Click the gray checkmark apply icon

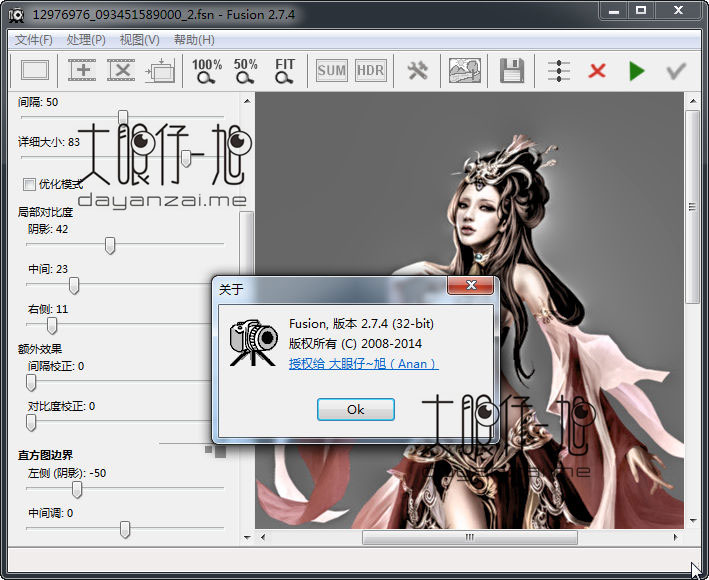click(x=676, y=71)
